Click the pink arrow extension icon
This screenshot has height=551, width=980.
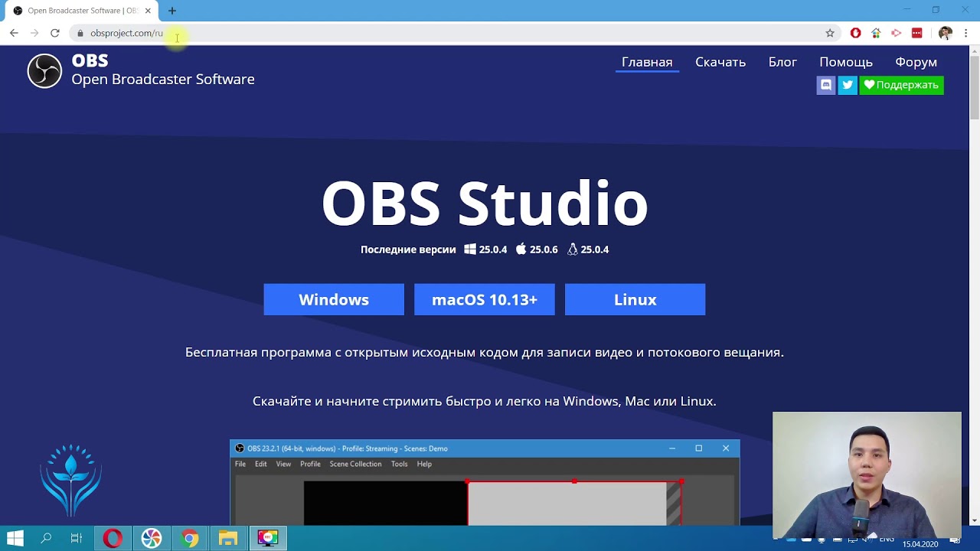point(897,33)
